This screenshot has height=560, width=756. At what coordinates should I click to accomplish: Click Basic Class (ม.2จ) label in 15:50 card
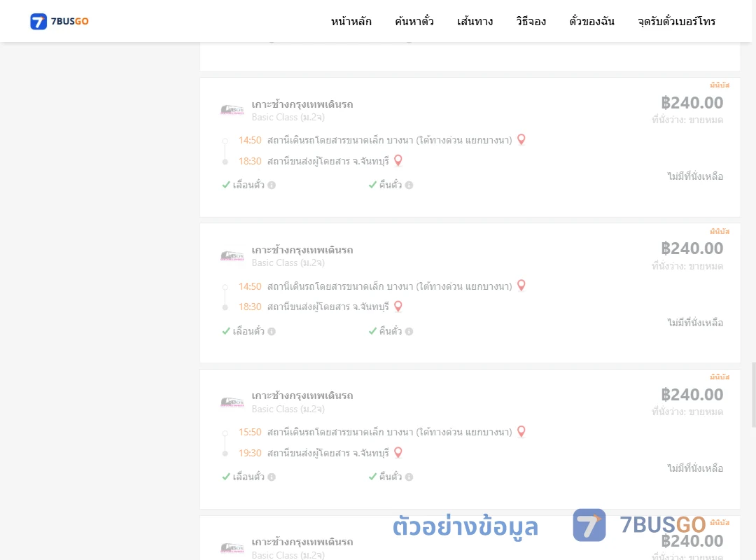click(x=288, y=409)
